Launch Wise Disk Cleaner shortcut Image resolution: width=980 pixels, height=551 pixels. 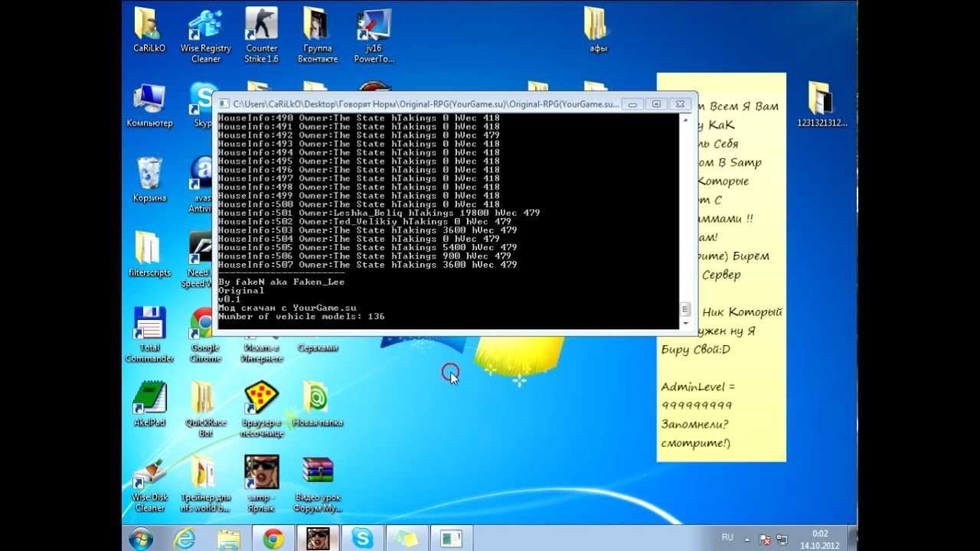tap(149, 484)
